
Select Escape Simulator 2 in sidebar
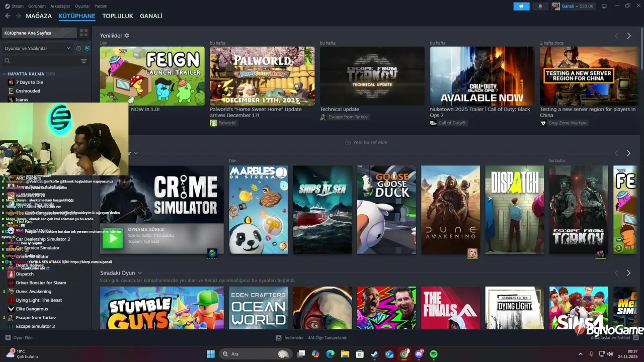tap(35, 326)
